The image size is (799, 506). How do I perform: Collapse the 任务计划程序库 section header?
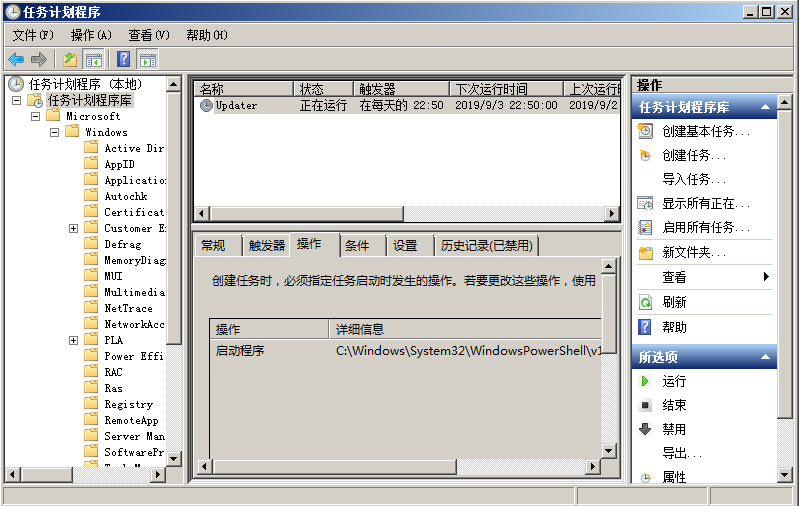tap(766, 107)
